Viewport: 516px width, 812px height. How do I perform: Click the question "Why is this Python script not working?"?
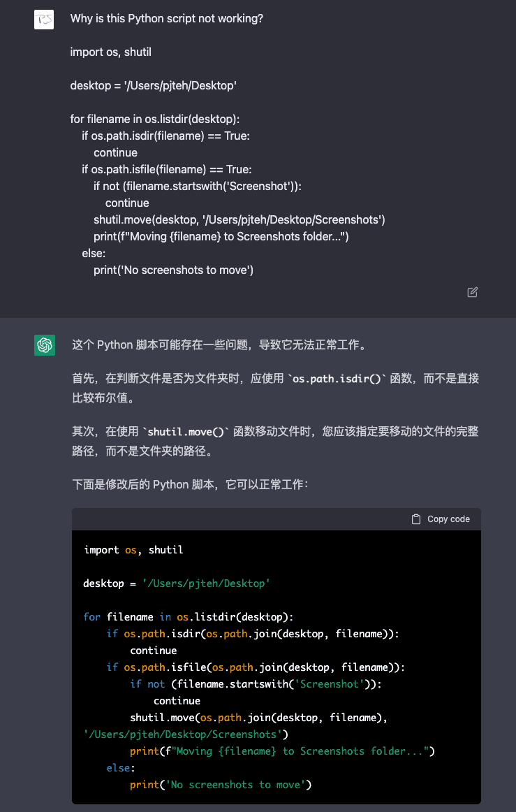167,19
